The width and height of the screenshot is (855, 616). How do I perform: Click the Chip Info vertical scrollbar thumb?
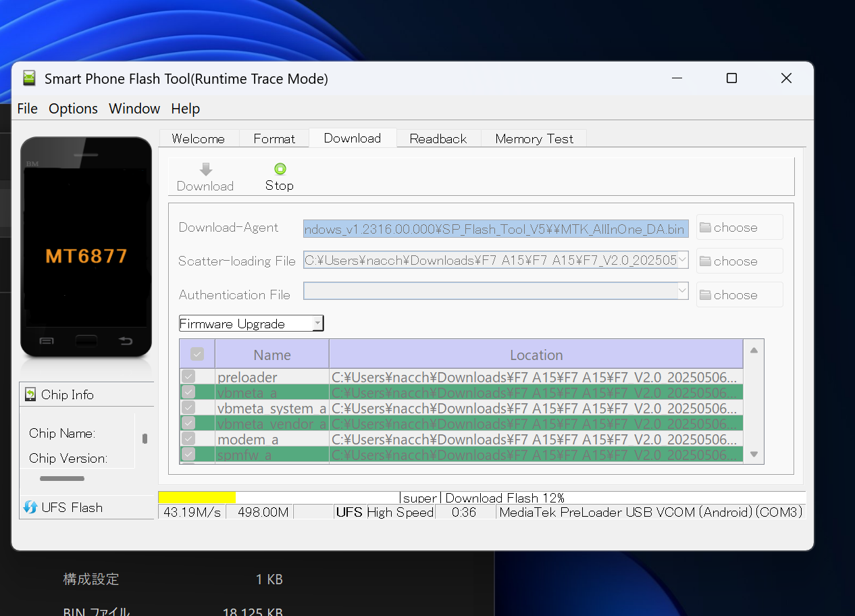[145, 438]
